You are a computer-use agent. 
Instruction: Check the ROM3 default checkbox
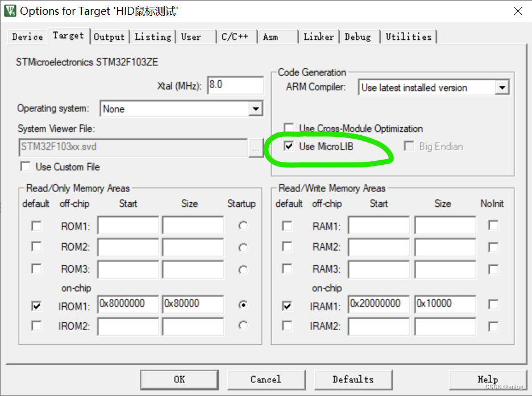click(36, 269)
